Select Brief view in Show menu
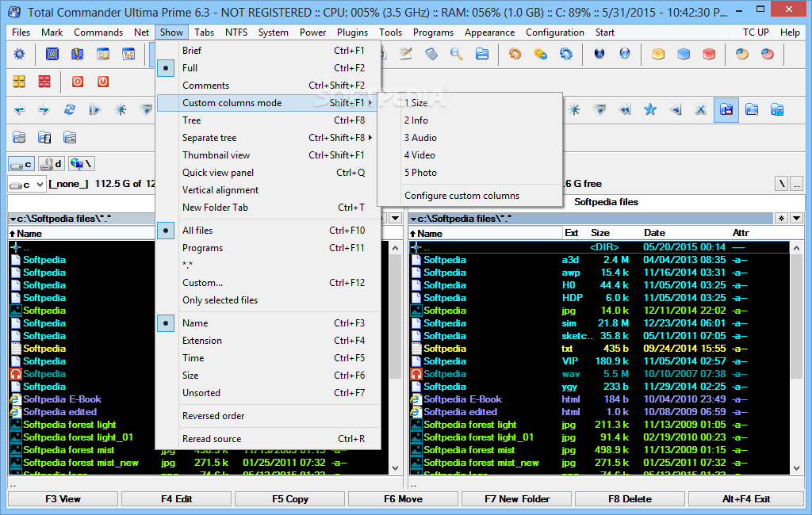The height and width of the screenshot is (515, 812). click(269, 50)
